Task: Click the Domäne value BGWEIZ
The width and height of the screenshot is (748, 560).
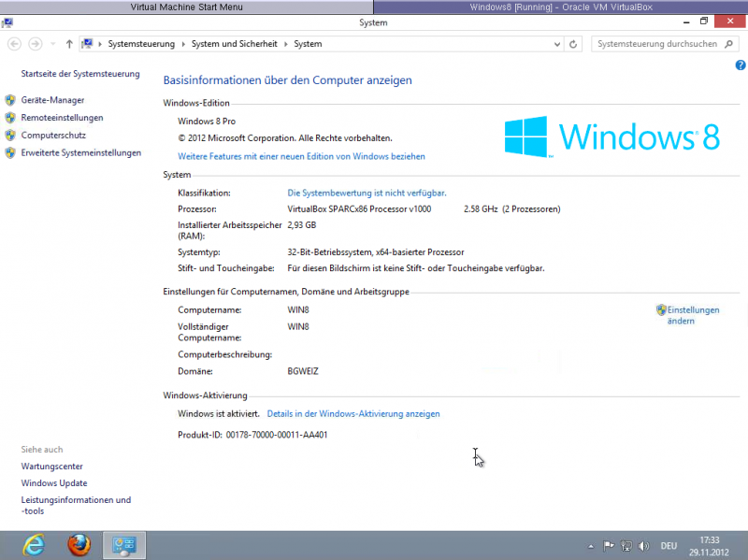Action: (x=302, y=371)
